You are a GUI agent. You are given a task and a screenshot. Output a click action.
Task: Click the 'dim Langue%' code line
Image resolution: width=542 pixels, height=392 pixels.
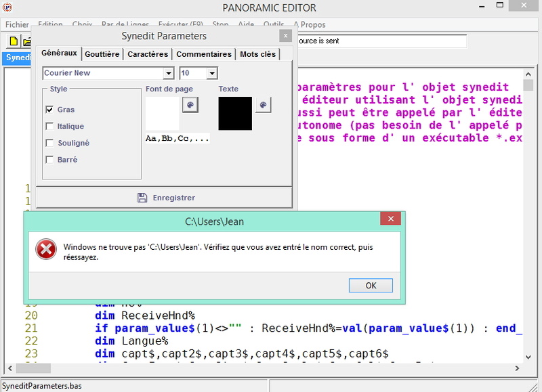coord(131,341)
